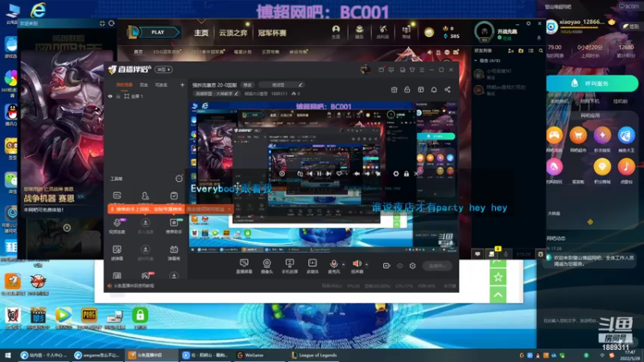This screenshot has width=644, height=362.
Task: Collapse the 综合 friend group
Action: coord(476,60)
